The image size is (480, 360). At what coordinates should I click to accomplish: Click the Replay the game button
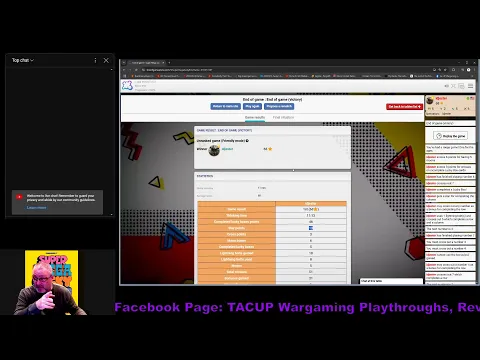tap(450, 136)
